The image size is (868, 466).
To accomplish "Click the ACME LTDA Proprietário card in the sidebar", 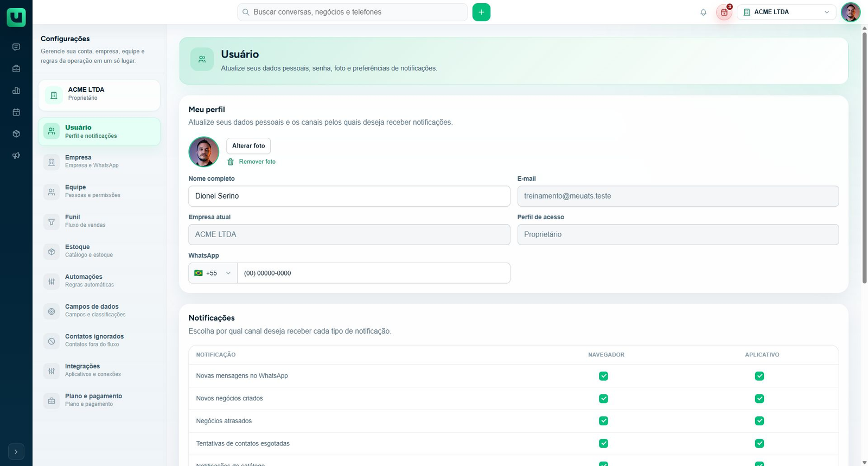I will click(99, 95).
